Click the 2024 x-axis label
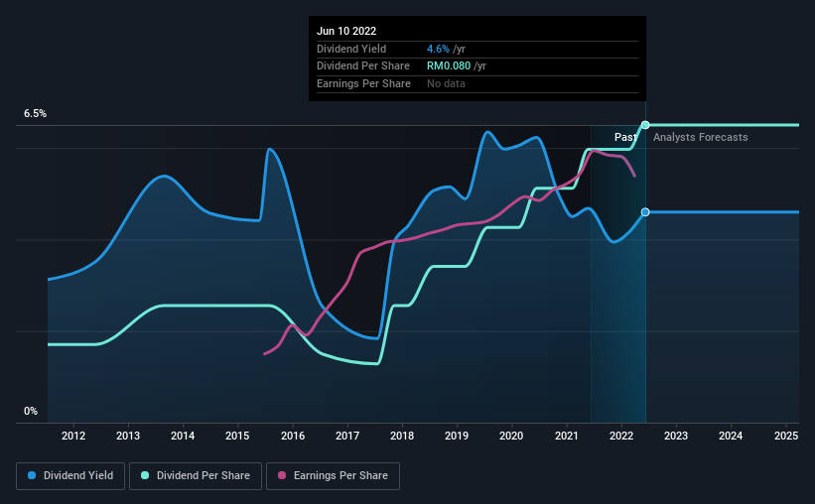Viewport: 815px width, 504px height. [731, 436]
